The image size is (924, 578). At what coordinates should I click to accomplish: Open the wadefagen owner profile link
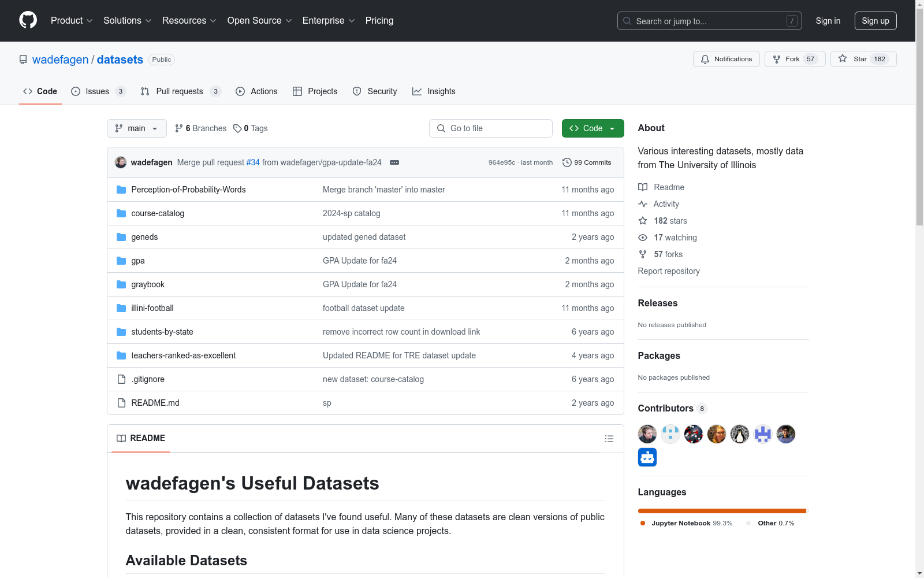point(61,60)
